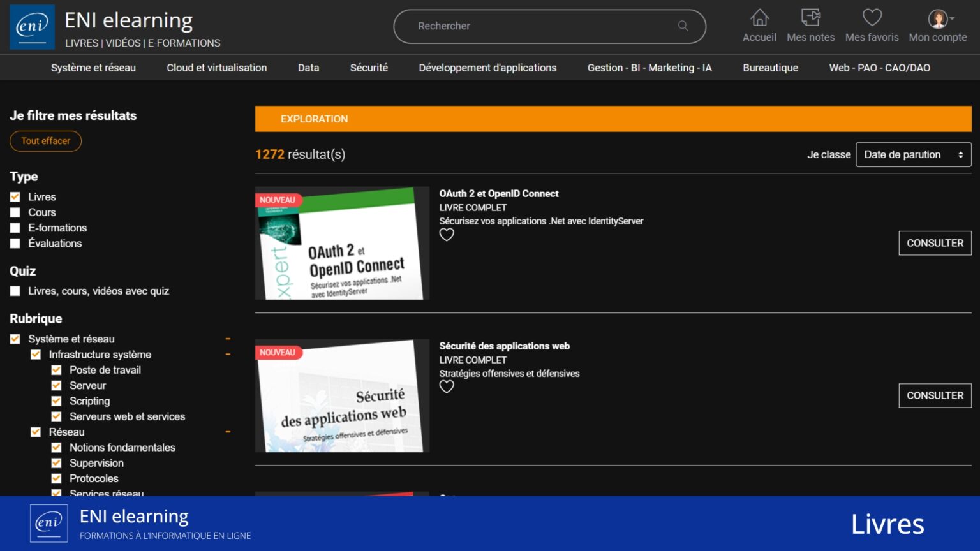Click the orange EXPLORATION banner
The width and height of the screenshot is (980, 551).
coord(612,119)
